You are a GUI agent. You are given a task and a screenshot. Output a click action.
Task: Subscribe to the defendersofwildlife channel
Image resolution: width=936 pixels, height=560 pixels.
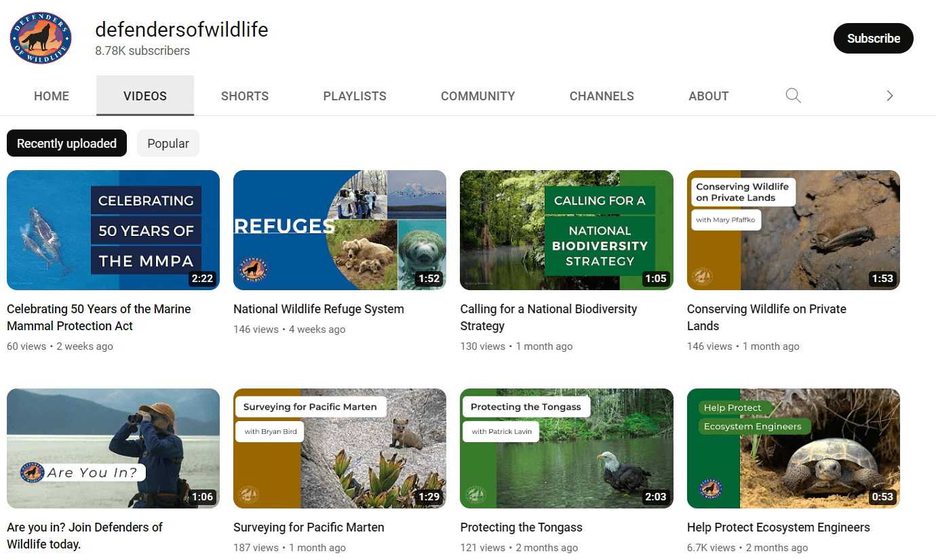pos(873,38)
